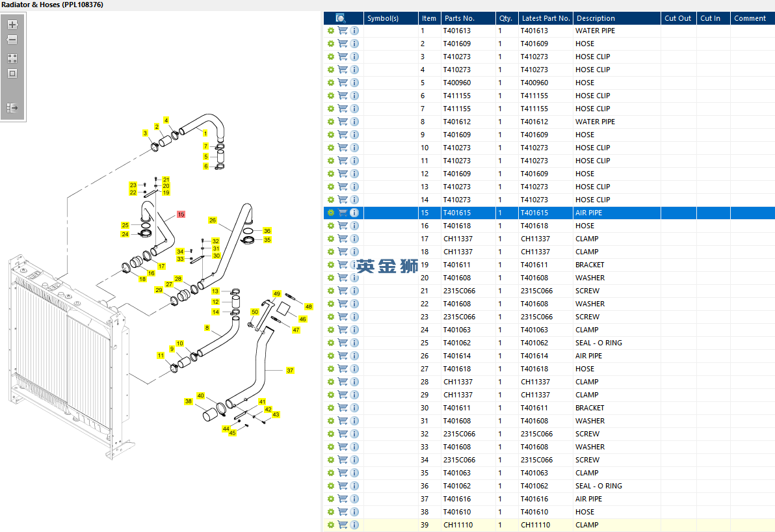Click the list-with-arrow icon in toolbar
Viewport: 775px width, 532px height.
(13, 108)
